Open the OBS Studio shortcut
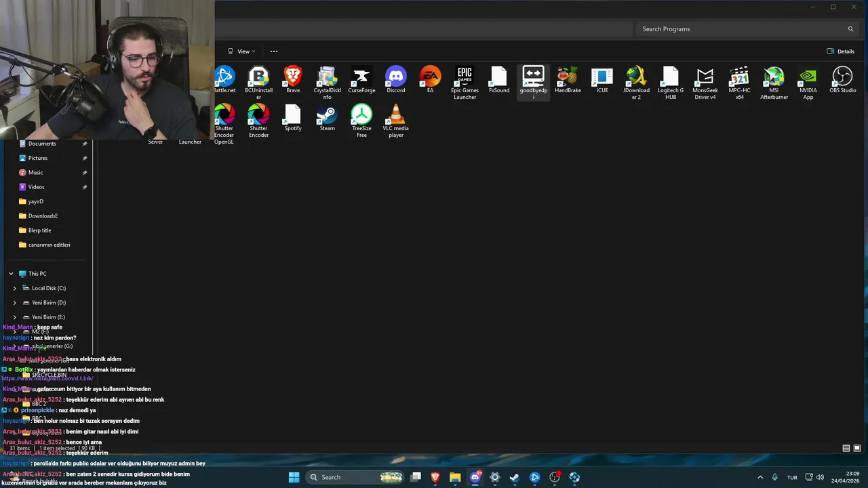This screenshot has height=488, width=868. coord(842,80)
